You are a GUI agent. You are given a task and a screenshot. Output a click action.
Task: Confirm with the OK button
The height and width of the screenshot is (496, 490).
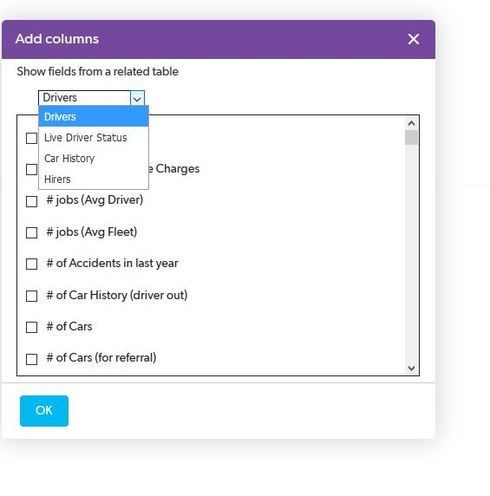click(44, 411)
